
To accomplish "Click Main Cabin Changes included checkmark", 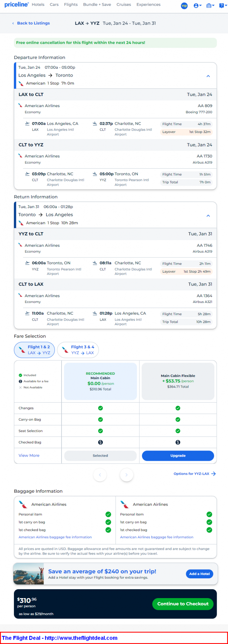I will (100, 408).
